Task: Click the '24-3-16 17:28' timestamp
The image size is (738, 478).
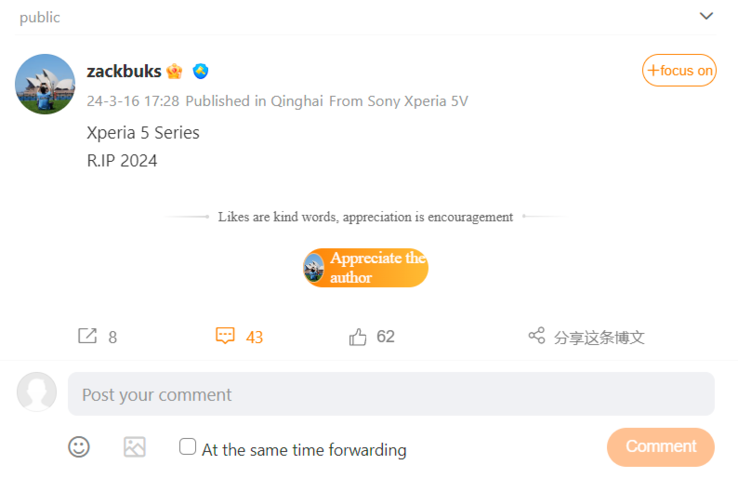Action: [x=133, y=101]
